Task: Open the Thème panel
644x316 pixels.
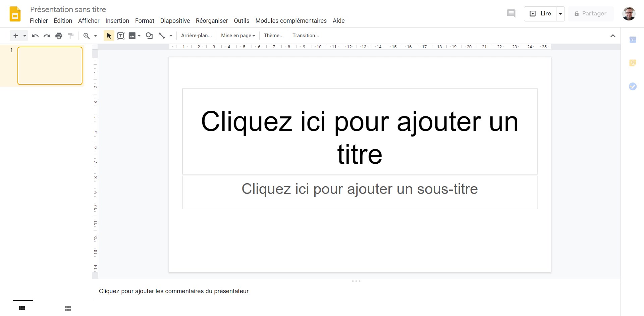Action: click(x=274, y=36)
